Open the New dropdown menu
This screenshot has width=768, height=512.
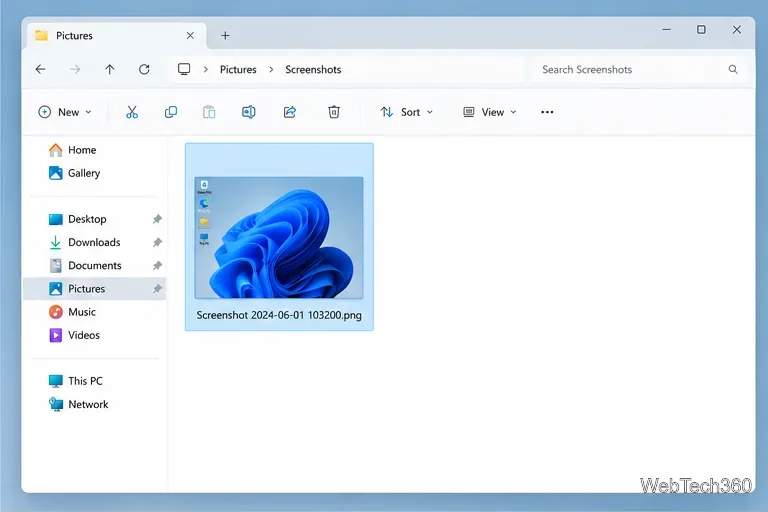(x=65, y=112)
